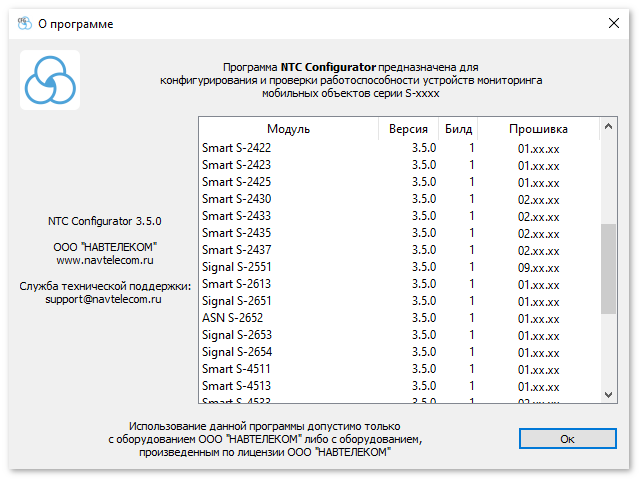Click support@navtelecom.ru email text
Image resolution: width=639 pixels, height=479 pixels.
click(x=103, y=299)
